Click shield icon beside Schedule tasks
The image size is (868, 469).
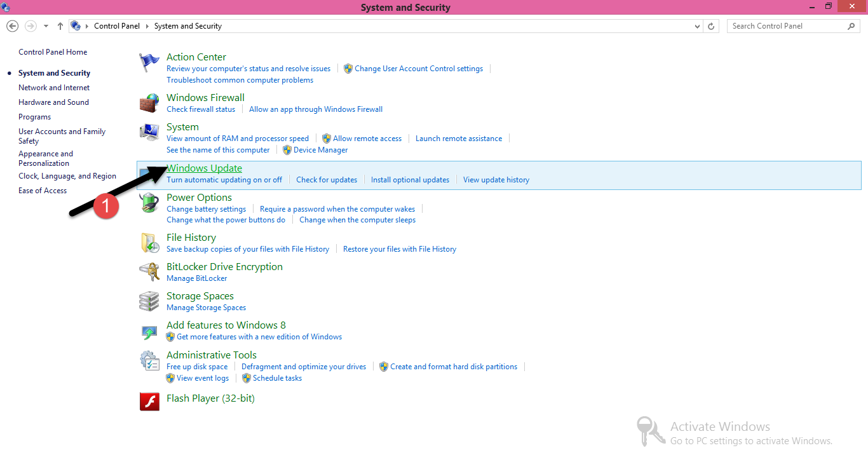247,378
